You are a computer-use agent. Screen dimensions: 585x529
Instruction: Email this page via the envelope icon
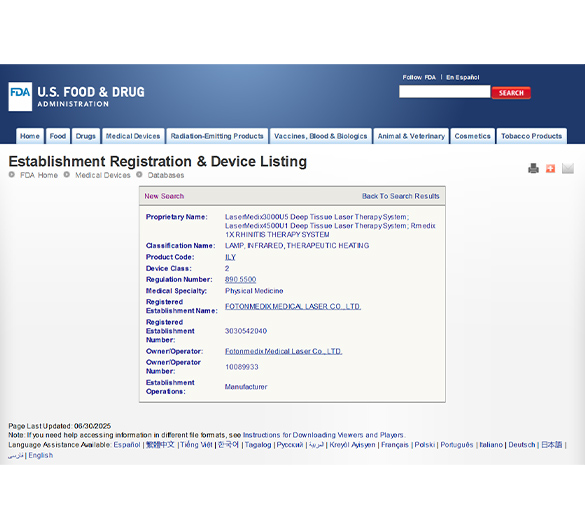[x=567, y=169]
